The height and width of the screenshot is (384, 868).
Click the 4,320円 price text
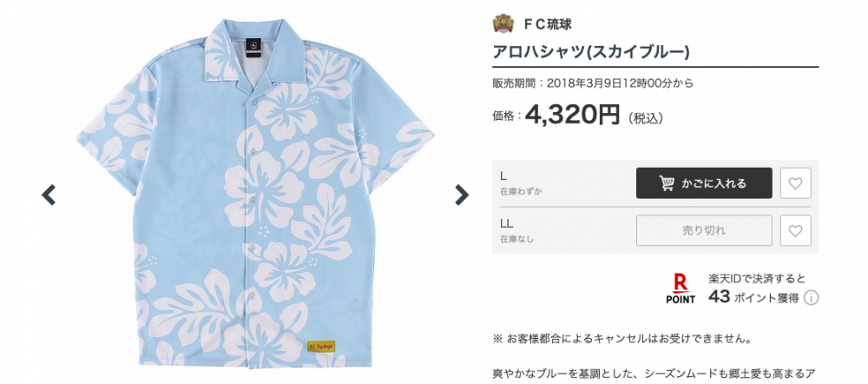(x=572, y=115)
